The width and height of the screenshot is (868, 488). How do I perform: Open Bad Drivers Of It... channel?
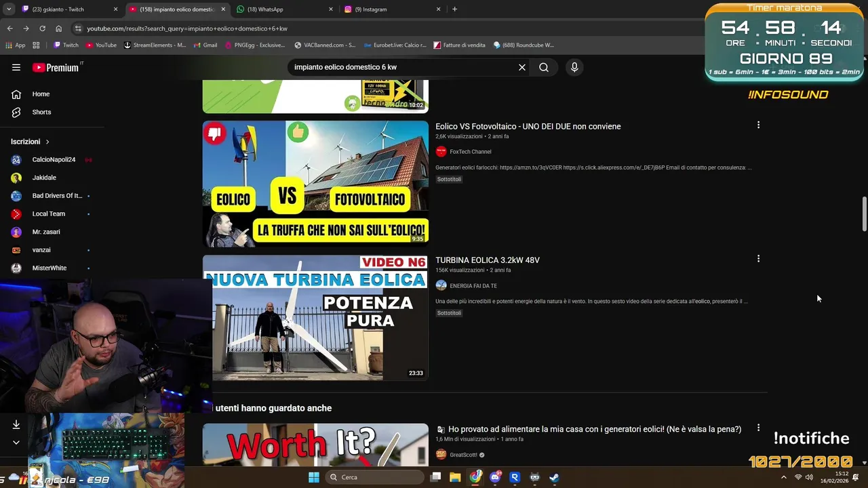57,196
